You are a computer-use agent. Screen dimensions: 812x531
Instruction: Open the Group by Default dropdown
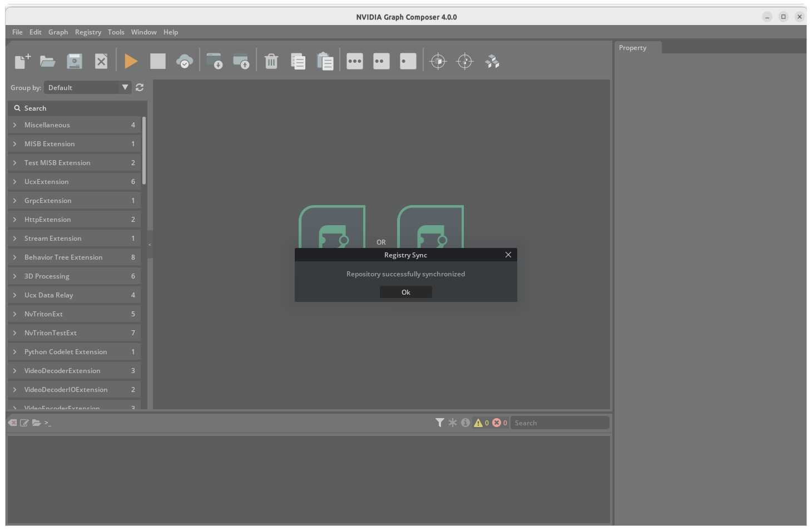pyautogui.click(x=87, y=87)
